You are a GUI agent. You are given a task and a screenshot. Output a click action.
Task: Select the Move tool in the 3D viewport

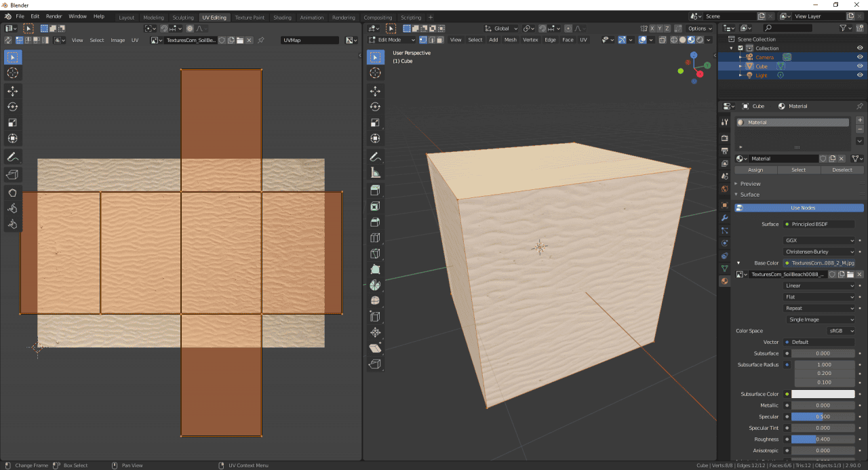376,90
